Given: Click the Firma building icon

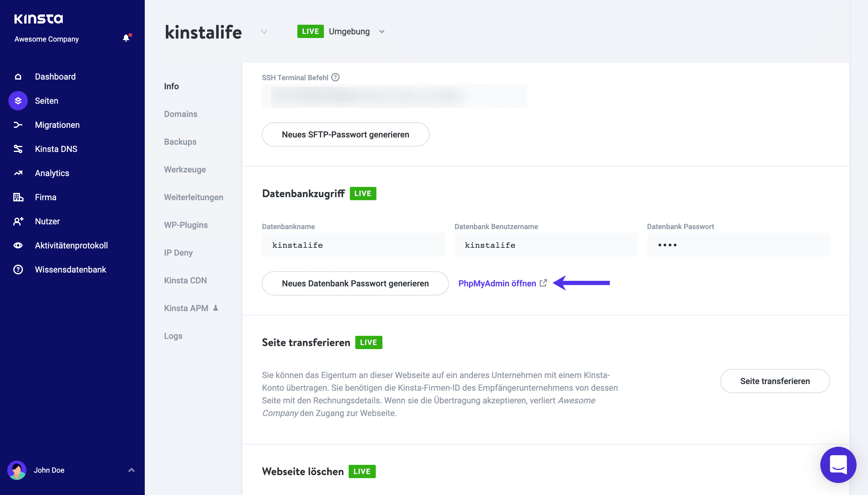Looking at the screenshot, I should (x=18, y=197).
